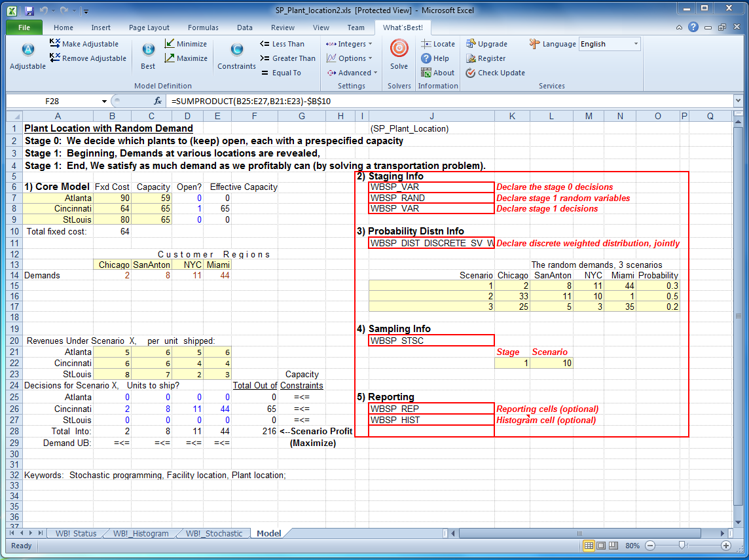
Task: Switch to Page Break Preview view
Action: [613, 546]
